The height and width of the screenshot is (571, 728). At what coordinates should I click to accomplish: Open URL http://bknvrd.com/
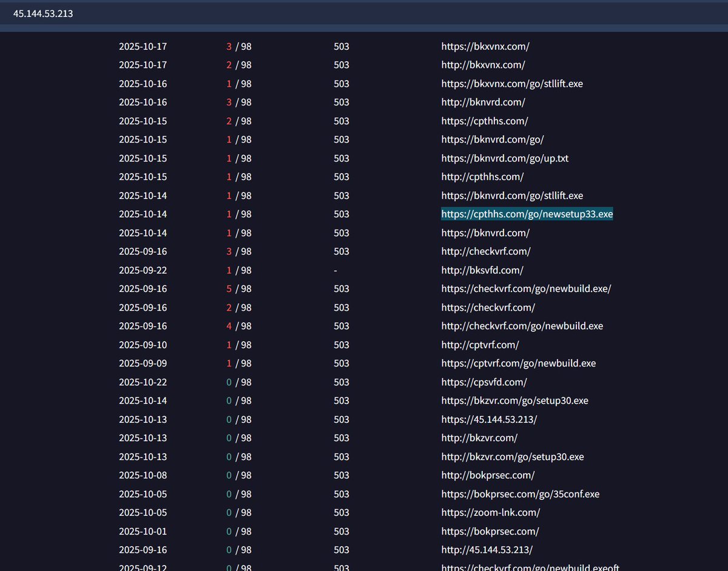click(483, 102)
